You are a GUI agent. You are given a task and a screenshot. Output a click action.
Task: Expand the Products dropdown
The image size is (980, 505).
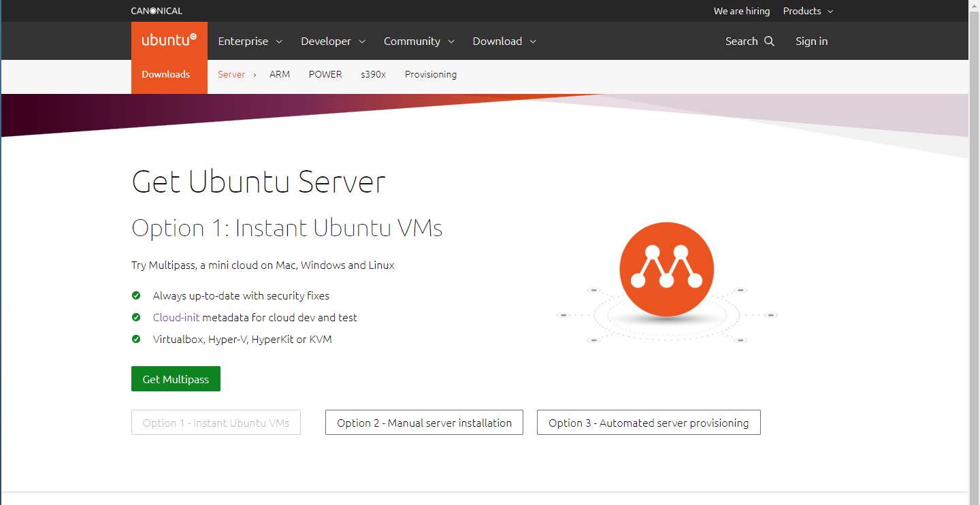tap(808, 11)
